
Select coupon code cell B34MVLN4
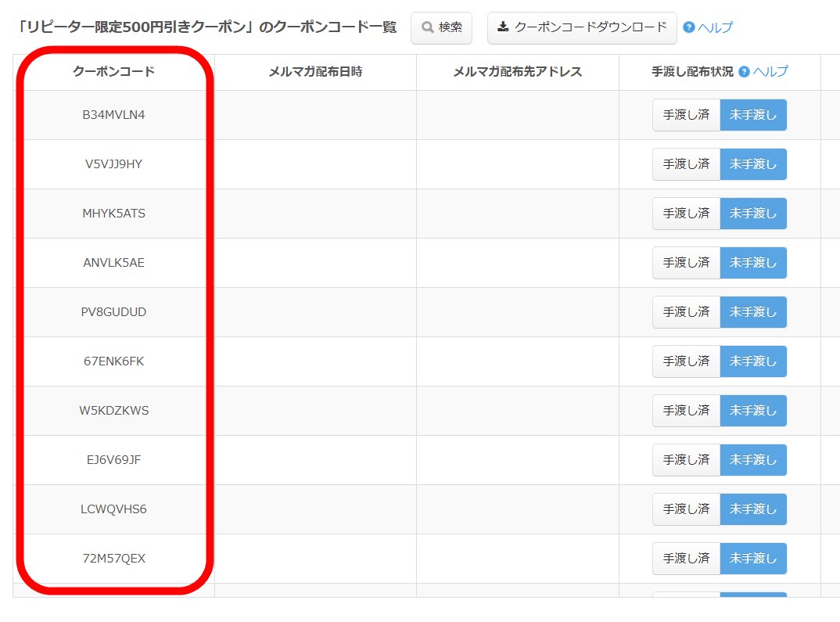pyautogui.click(x=113, y=115)
